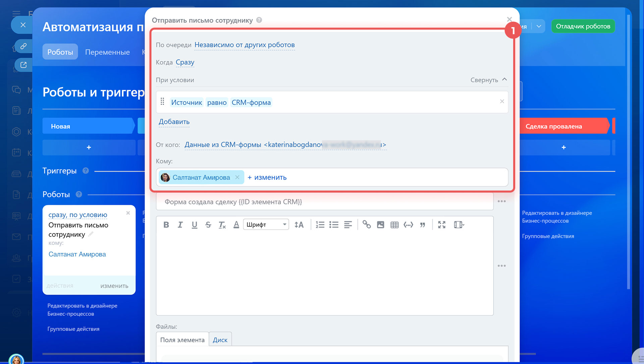Open dropdown arrow beside Robot debugger
644x364 pixels.
[539, 26]
